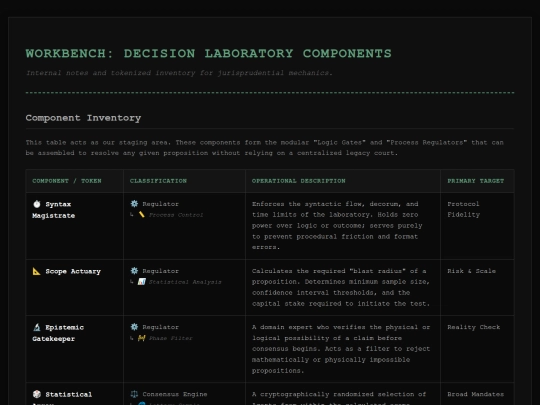Select the Syntax Magistrate component name
This screenshot has height=405, width=540.
pyautogui.click(x=54, y=210)
